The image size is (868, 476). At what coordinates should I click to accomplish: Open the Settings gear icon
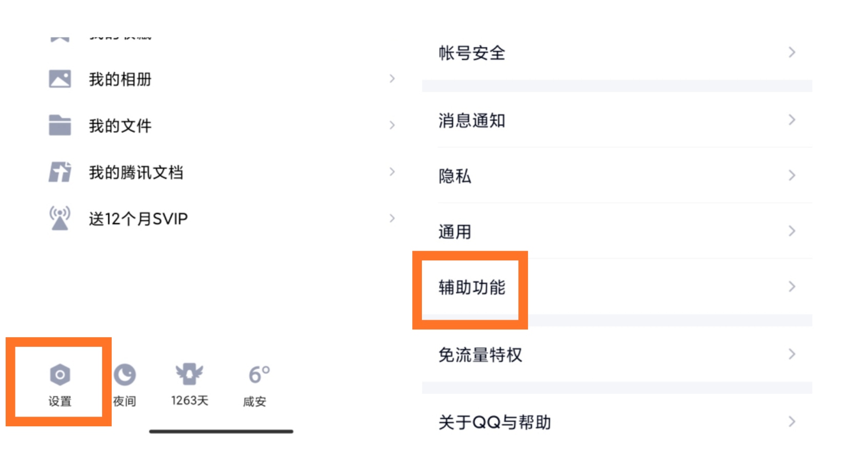60,375
